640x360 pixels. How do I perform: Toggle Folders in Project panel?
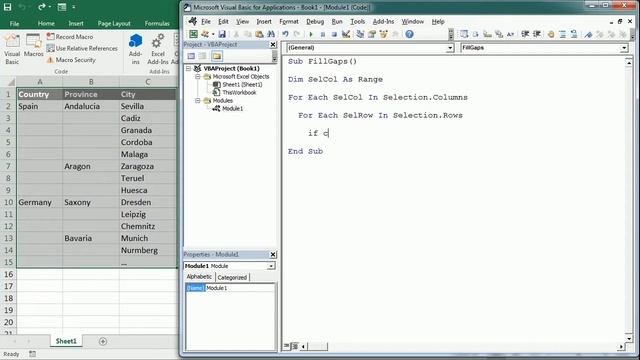coord(217,56)
